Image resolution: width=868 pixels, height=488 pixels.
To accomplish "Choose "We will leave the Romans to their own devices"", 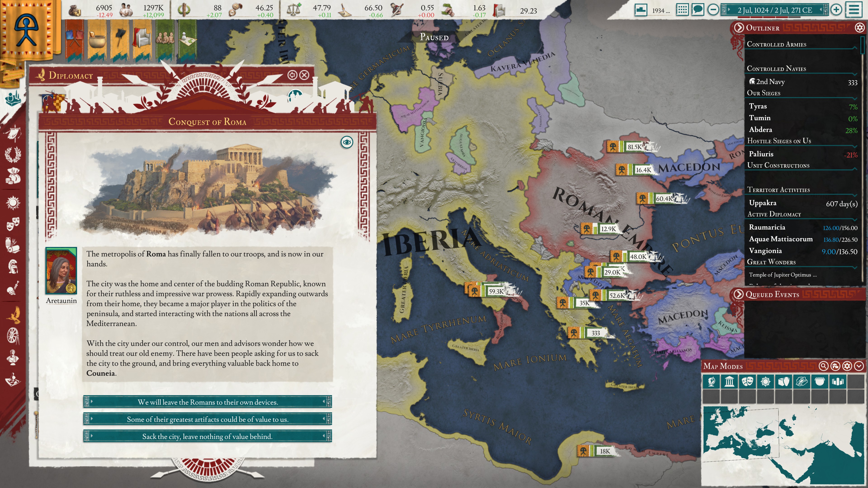I will tap(207, 402).
